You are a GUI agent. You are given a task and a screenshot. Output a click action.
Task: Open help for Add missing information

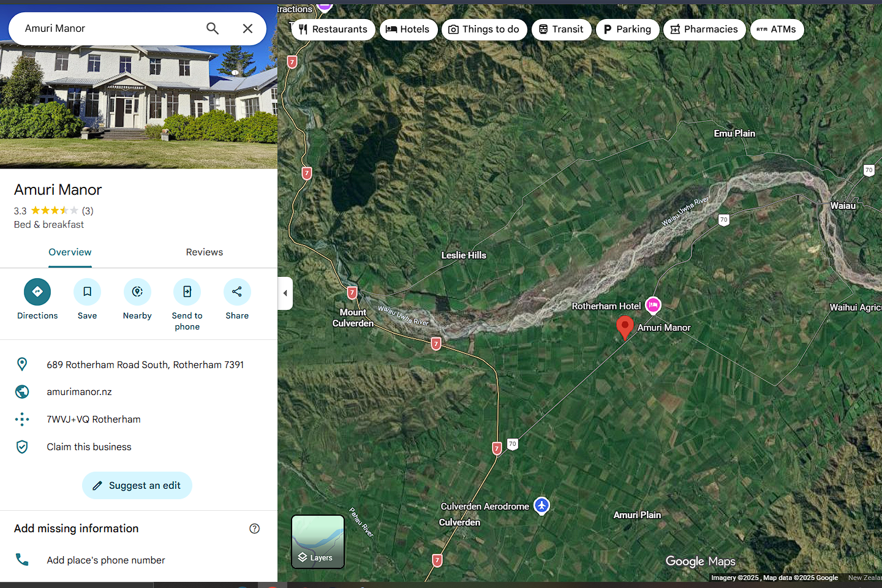tap(255, 529)
